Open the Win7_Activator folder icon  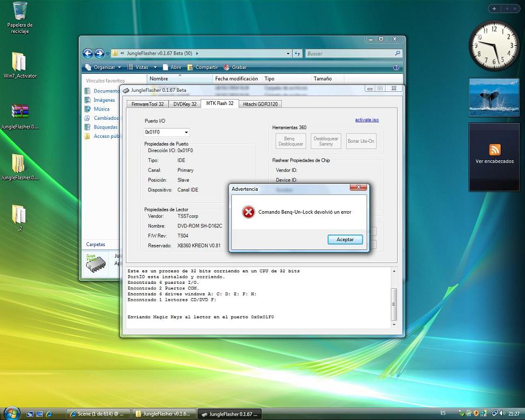(x=19, y=61)
